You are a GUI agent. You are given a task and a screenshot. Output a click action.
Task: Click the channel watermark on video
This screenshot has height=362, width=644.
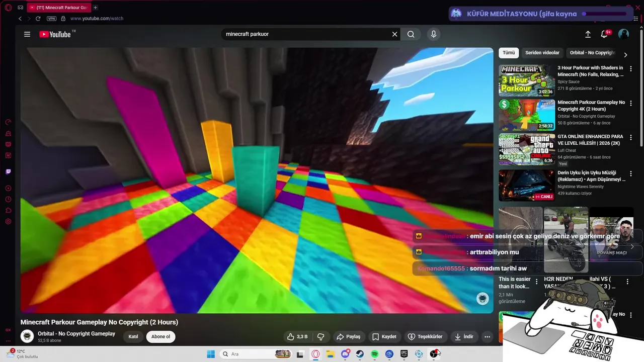482,299
